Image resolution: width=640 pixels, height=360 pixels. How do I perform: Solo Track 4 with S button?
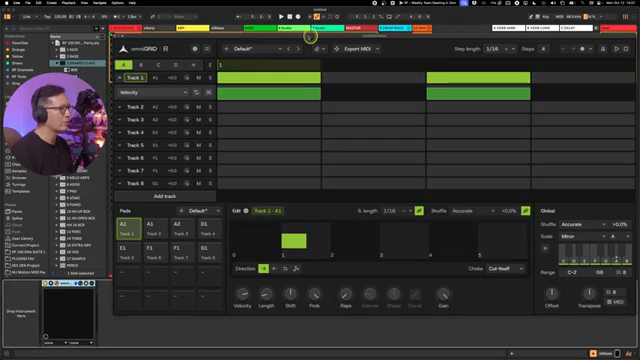[x=210, y=132]
